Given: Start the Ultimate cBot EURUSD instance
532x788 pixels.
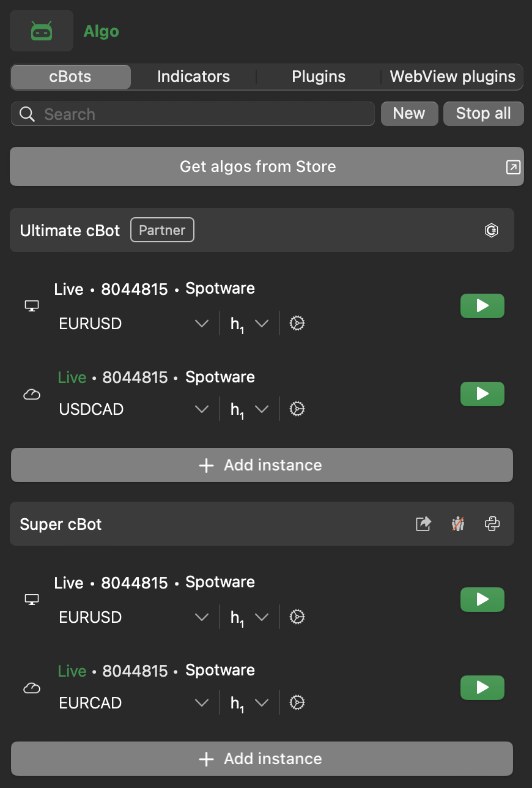Looking at the screenshot, I should tap(482, 306).
